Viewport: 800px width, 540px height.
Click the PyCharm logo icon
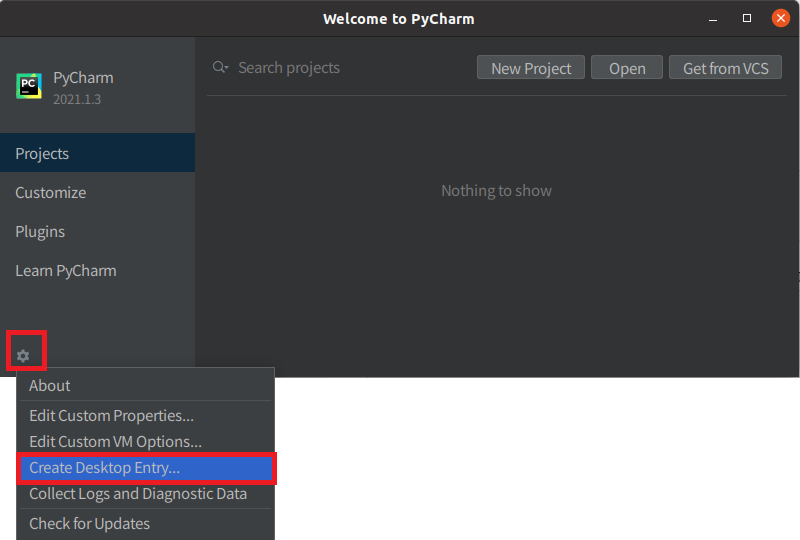click(x=29, y=86)
